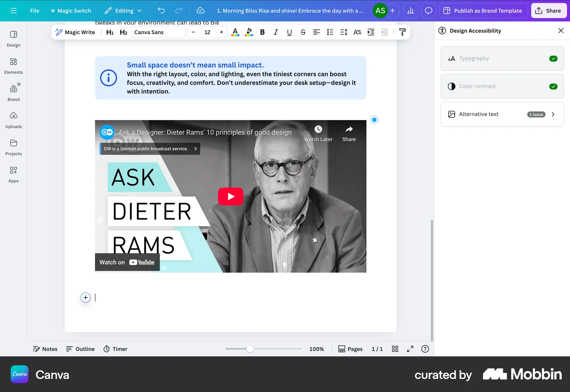Open the Editing mode dropdown
The height and width of the screenshot is (392, 570).
point(123,11)
